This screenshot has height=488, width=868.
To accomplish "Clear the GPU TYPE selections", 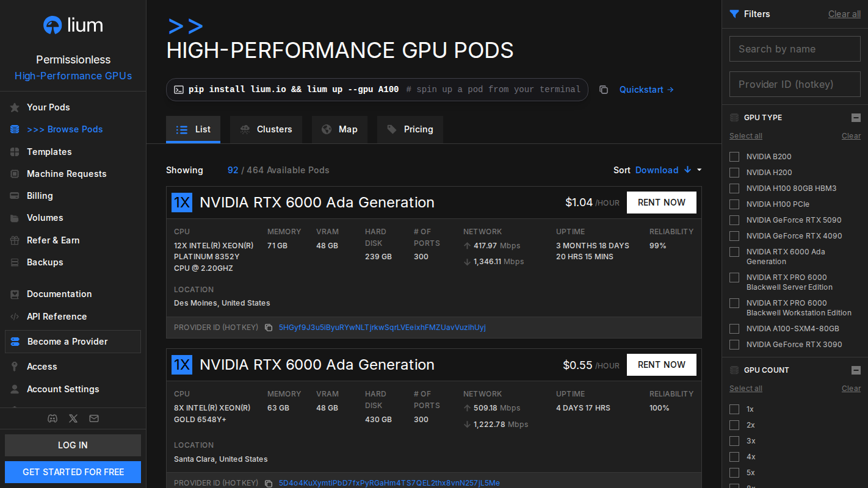I will pyautogui.click(x=851, y=136).
